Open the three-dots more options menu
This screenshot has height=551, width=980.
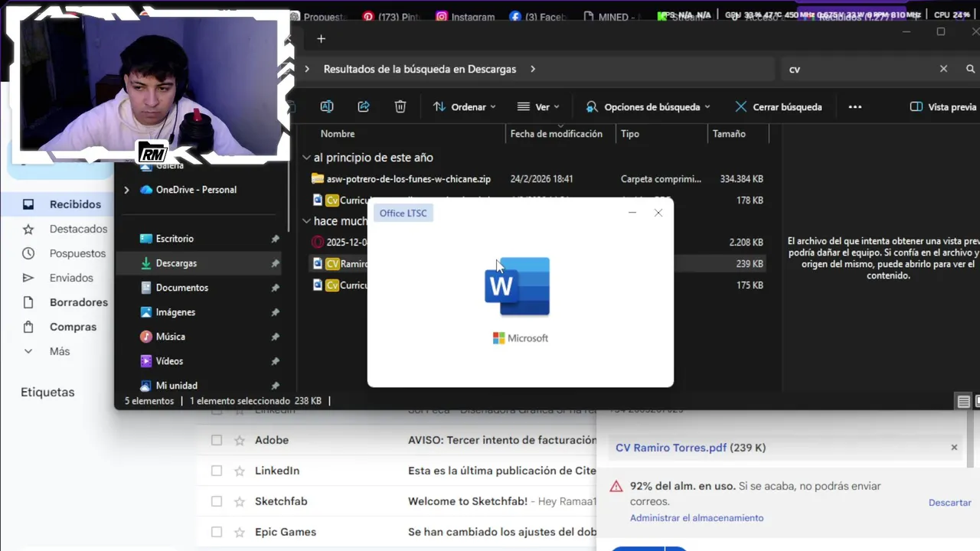coord(855,107)
